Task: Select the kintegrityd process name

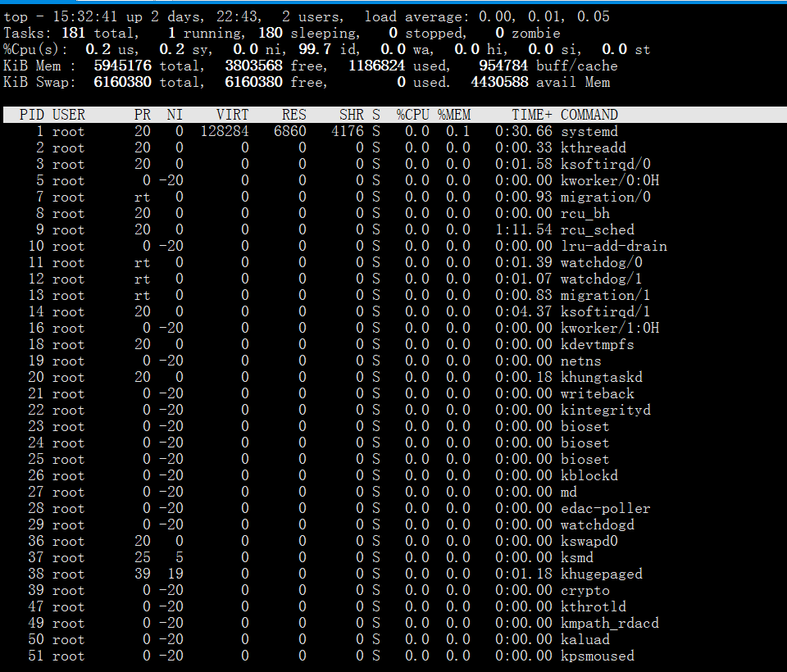Action: [606, 410]
